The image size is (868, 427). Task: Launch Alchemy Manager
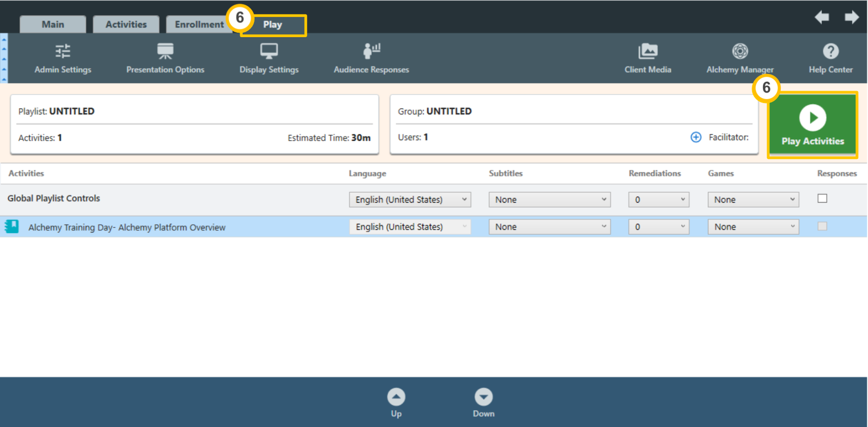tap(740, 58)
